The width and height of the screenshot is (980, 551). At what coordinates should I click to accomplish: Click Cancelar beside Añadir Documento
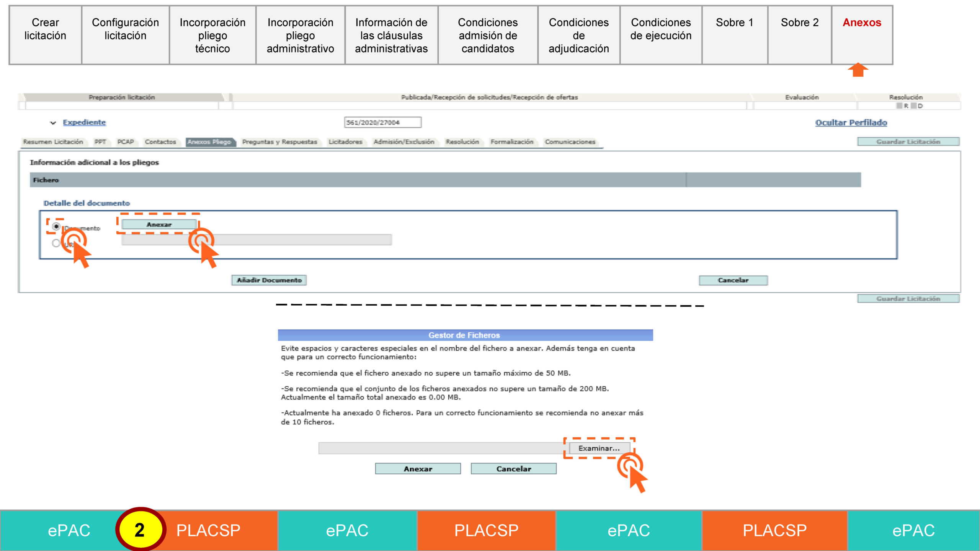(x=733, y=280)
